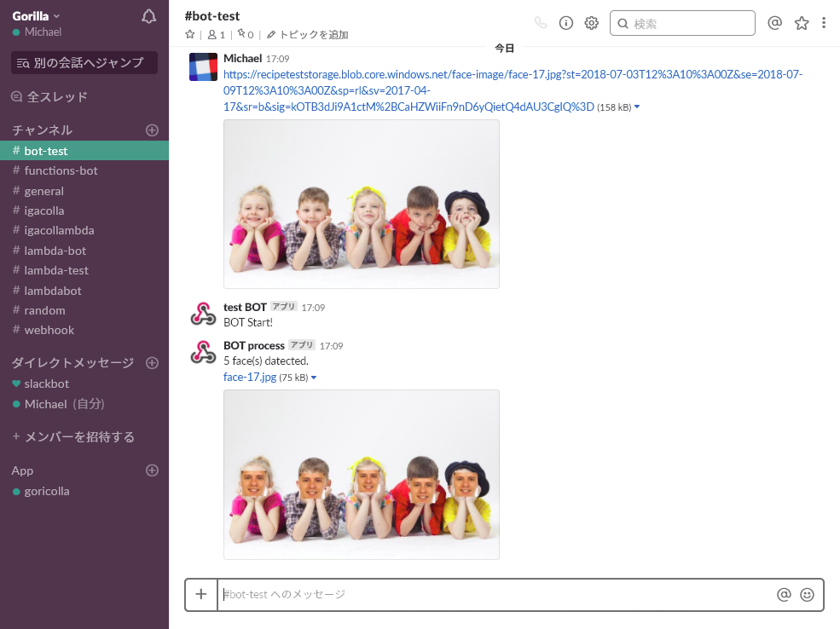840x629 pixels.
Task: Star the #bot-test channel
Action: click(189, 35)
